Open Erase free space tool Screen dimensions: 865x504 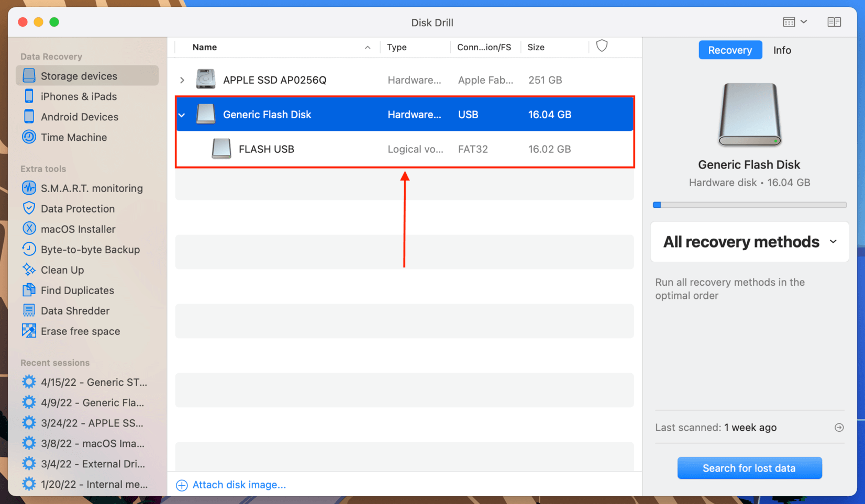80,331
